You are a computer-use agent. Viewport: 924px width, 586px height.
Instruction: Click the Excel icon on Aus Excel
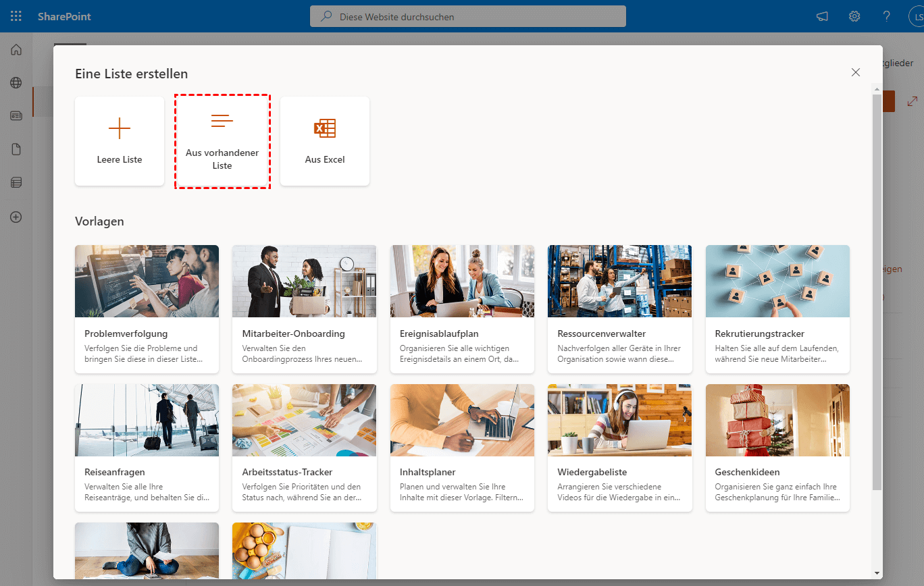(325, 128)
